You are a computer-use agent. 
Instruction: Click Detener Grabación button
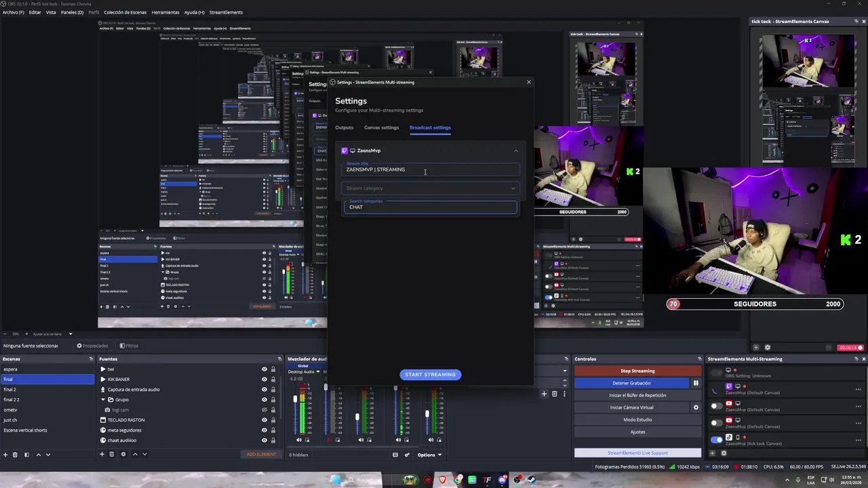[x=631, y=383]
